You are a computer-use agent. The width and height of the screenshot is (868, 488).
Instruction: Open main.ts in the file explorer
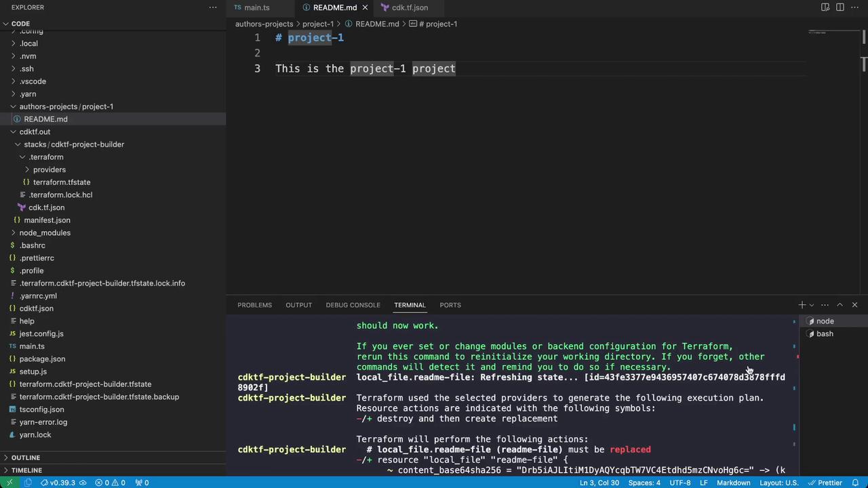tap(32, 346)
